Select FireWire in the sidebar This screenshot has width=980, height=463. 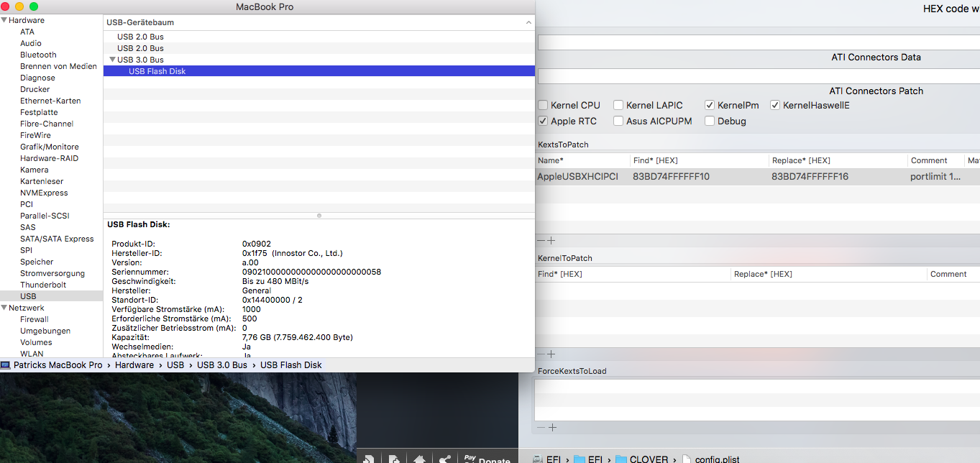pos(35,135)
